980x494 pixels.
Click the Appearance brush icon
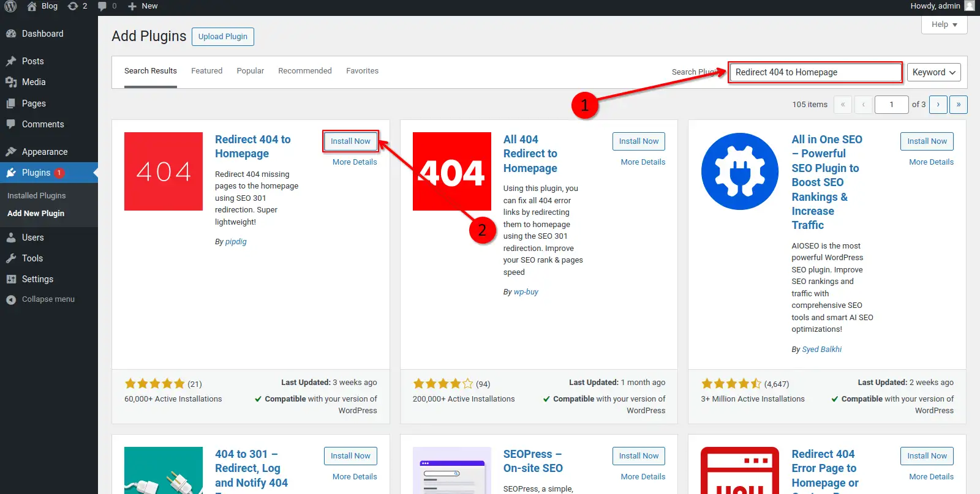(x=11, y=152)
